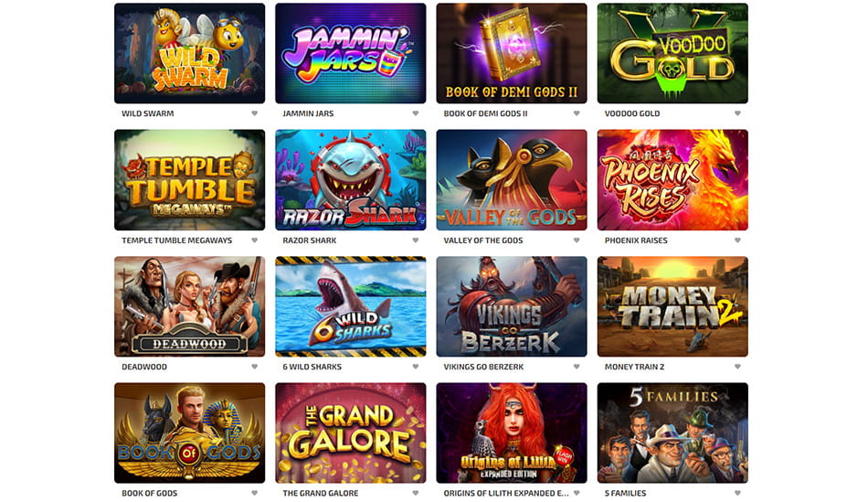Launch the Jammin' Jars game tile
Image resolution: width=868 pixels, height=502 pixels.
coord(351,53)
